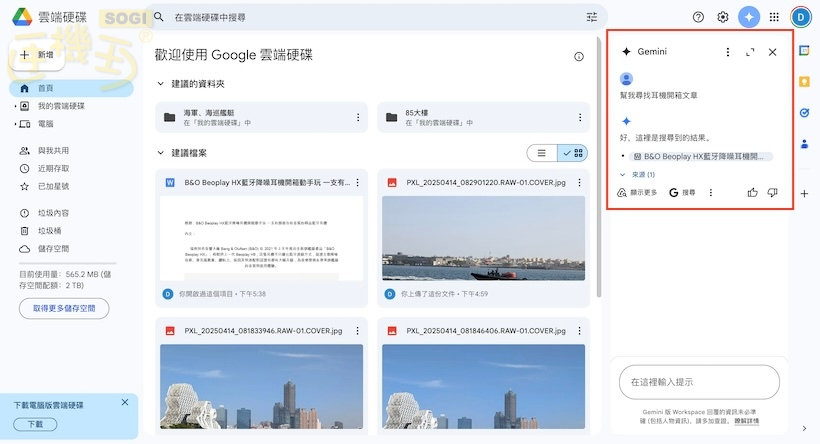
Task: Expand 來源 (1) sources in Gemini
Action: point(637,175)
